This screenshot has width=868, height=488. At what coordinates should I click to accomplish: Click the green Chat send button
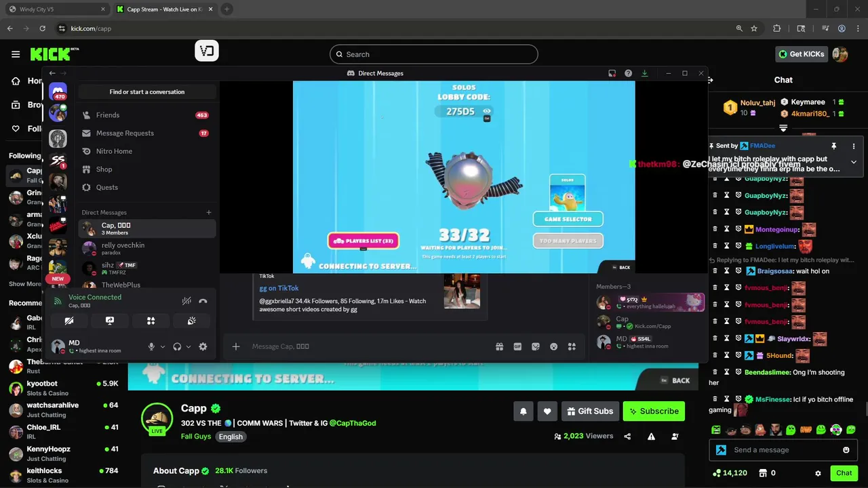pos(844,473)
